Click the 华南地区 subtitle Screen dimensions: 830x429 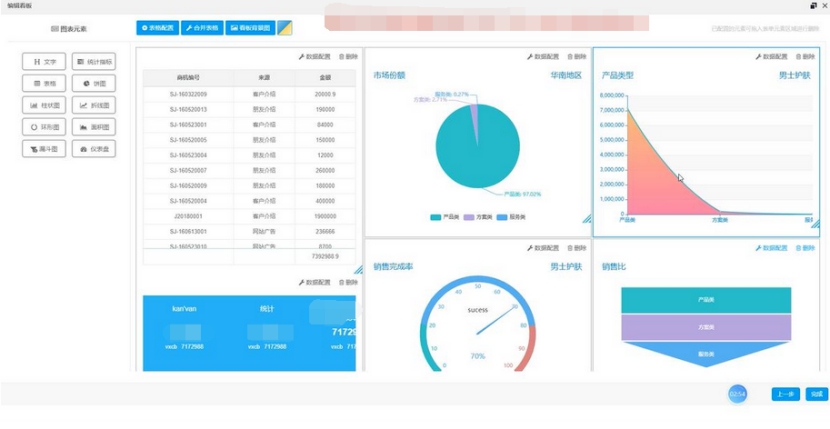pyautogui.click(x=566, y=76)
